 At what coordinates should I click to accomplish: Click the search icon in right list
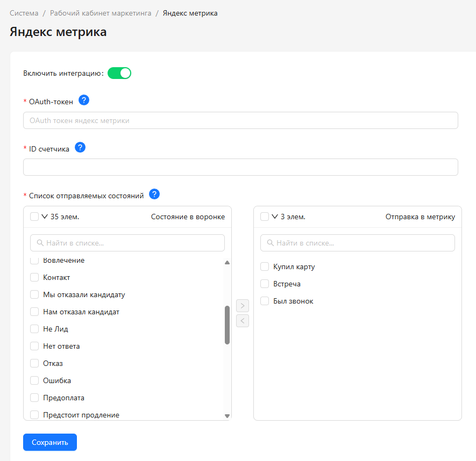270,243
